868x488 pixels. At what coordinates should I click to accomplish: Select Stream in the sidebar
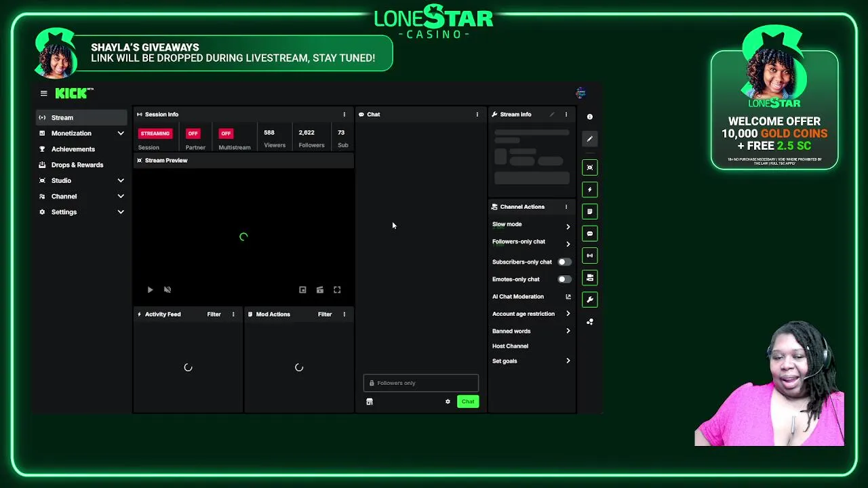81,118
